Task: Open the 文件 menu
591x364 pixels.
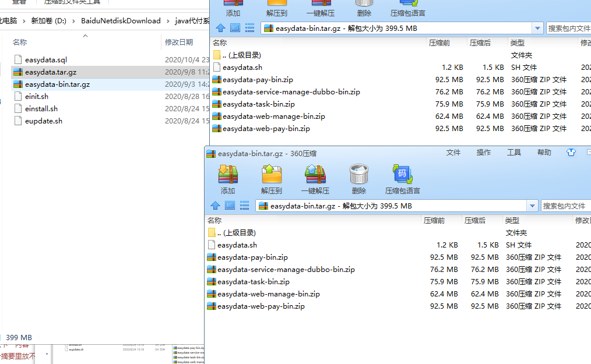Action: click(453, 153)
